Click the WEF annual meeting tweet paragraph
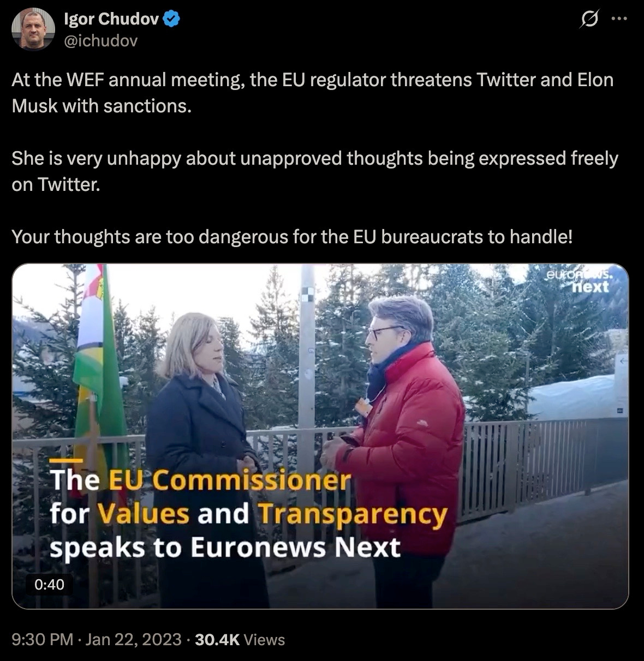The image size is (644, 661). tap(312, 92)
